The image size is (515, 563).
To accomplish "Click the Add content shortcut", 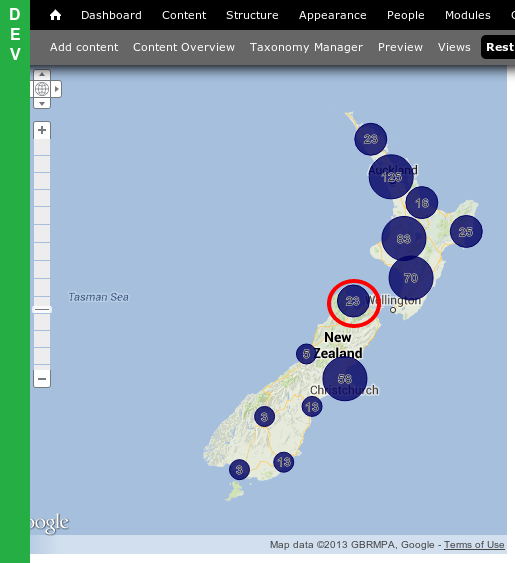I will point(84,47).
